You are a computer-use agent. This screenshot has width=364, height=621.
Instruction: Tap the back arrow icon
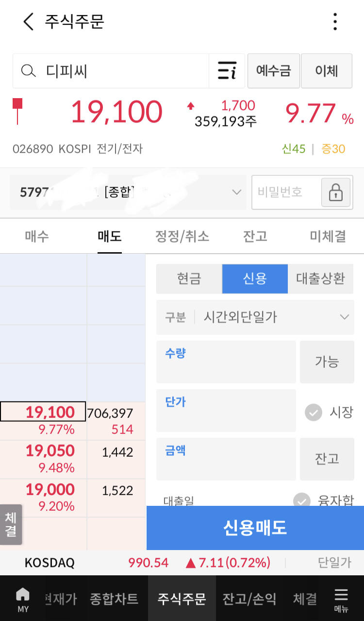(x=29, y=22)
